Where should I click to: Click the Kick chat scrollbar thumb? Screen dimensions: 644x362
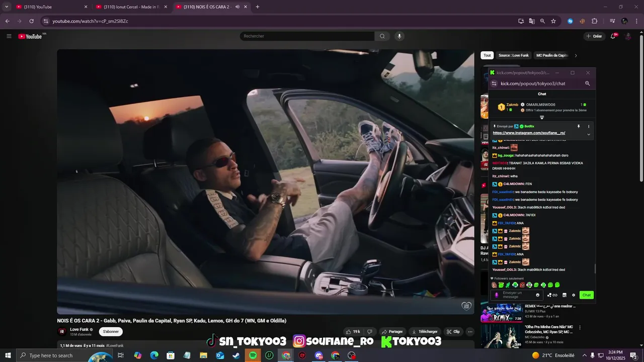coord(595,269)
